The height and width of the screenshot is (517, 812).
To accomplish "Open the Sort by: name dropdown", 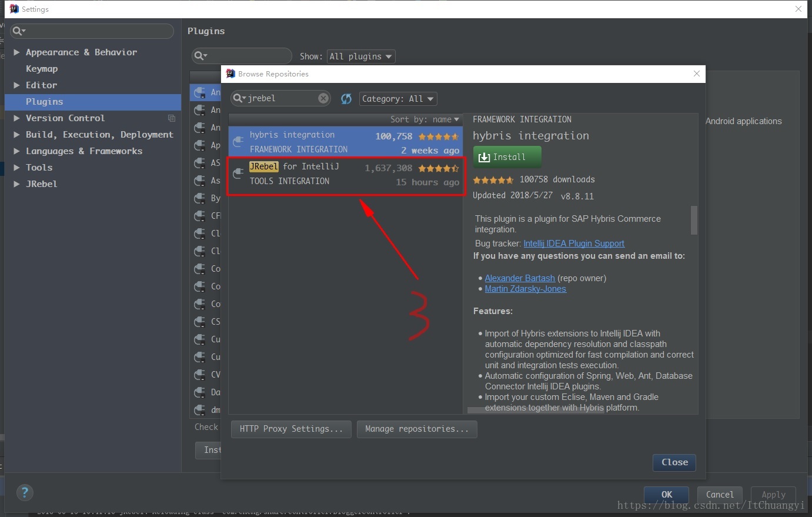I will click(425, 119).
